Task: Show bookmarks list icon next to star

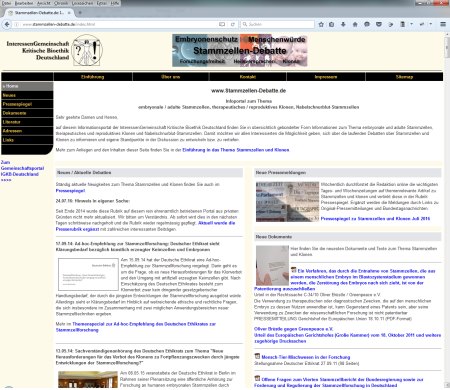Action: [x=332, y=24]
